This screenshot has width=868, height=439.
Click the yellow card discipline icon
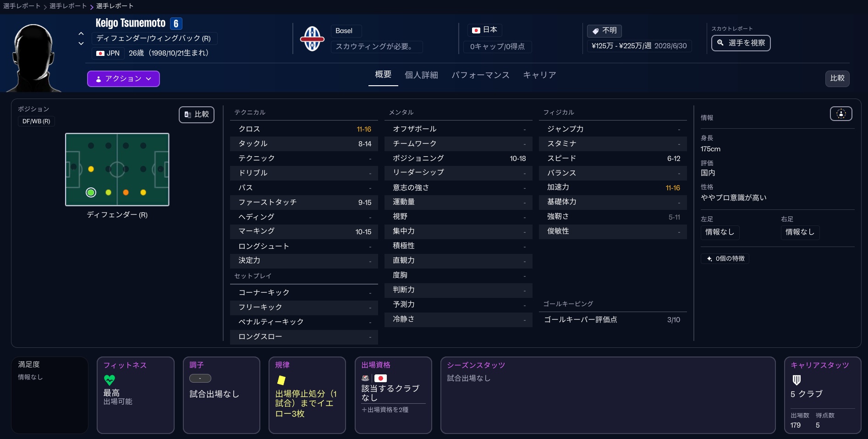tap(281, 380)
